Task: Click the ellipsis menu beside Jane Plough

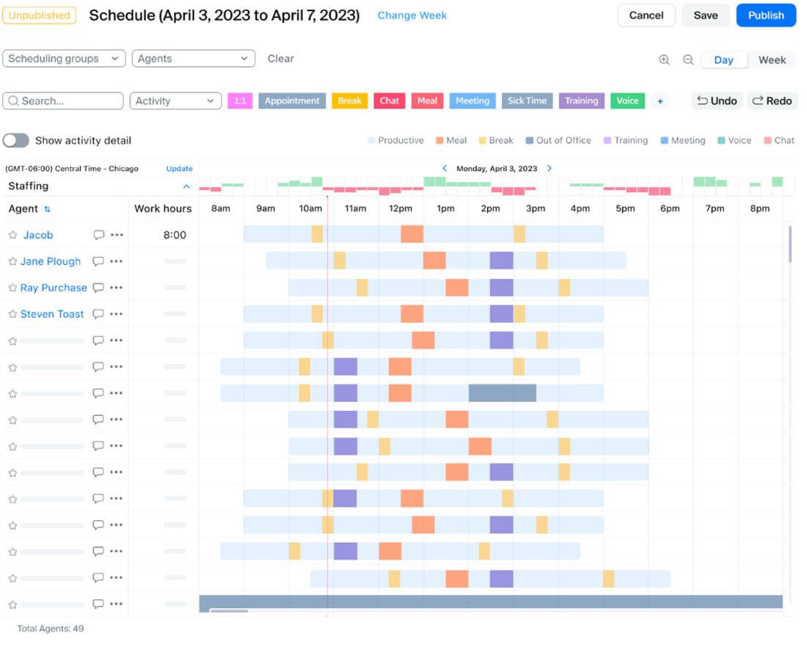Action: (117, 261)
